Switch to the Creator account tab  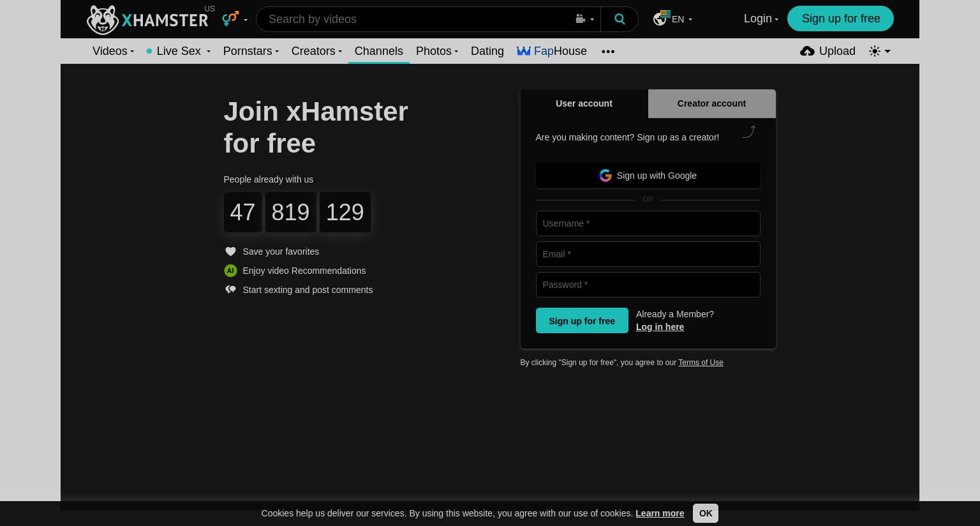click(x=711, y=103)
